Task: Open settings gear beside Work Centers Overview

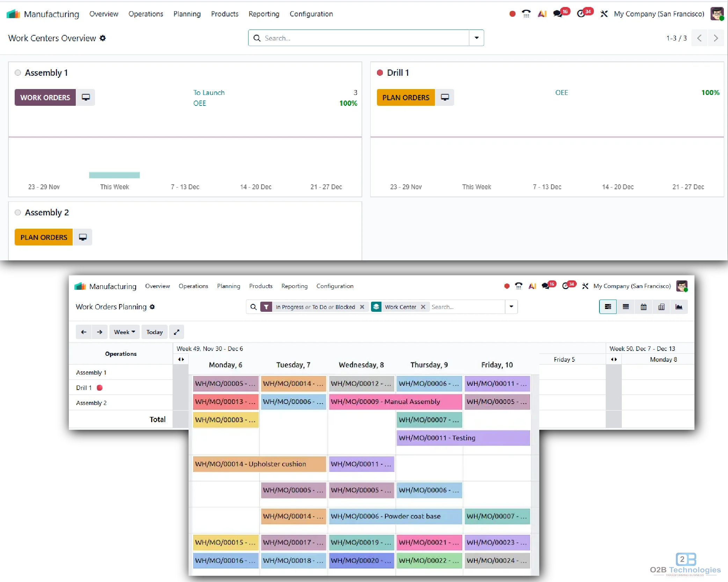Action: coord(103,38)
